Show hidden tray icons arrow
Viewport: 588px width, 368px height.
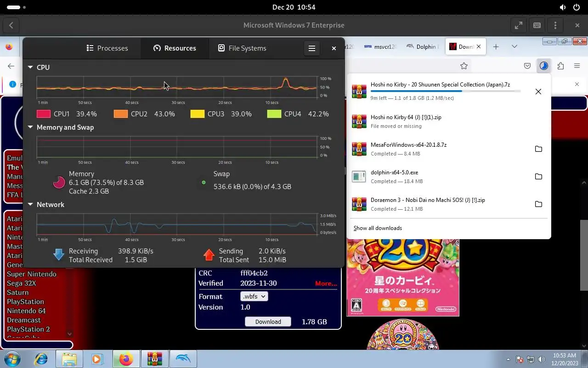tap(508, 359)
